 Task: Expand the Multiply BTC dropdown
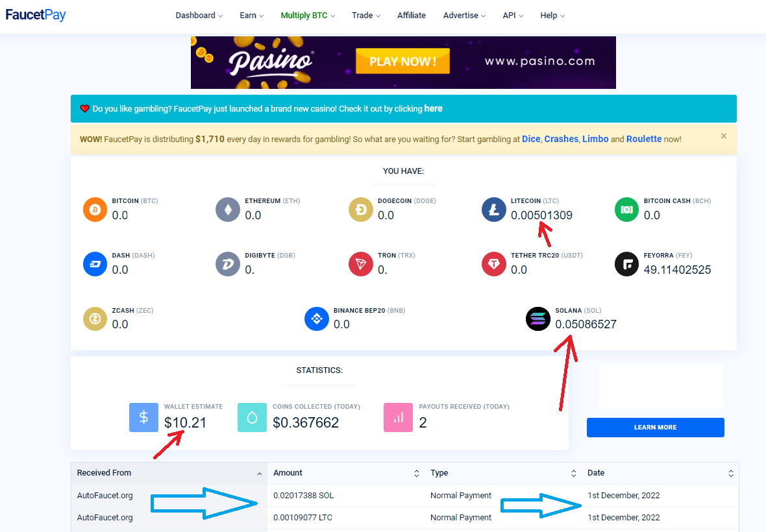308,16
